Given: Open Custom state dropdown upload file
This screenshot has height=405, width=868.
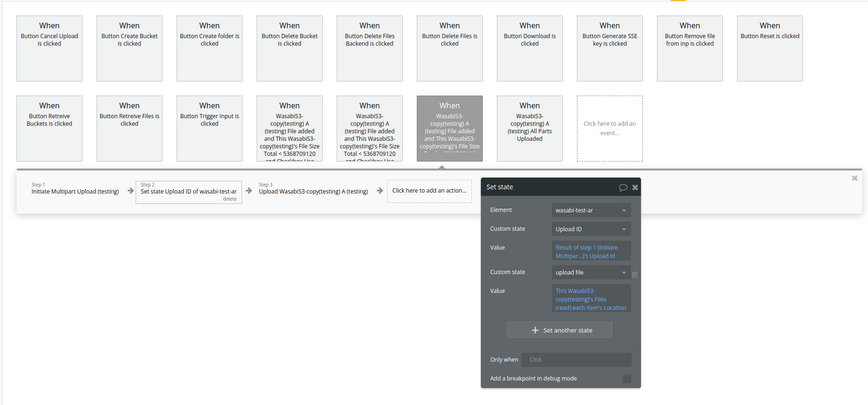Looking at the screenshot, I should [x=591, y=272].
